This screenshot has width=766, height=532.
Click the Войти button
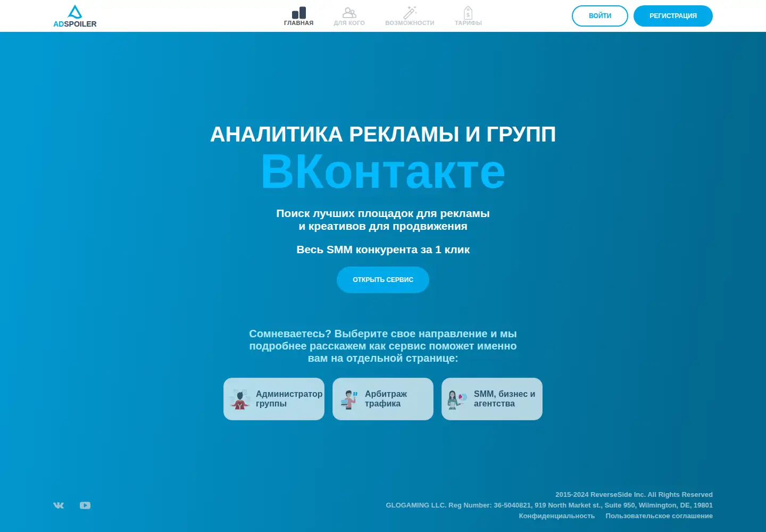[600, 16]
